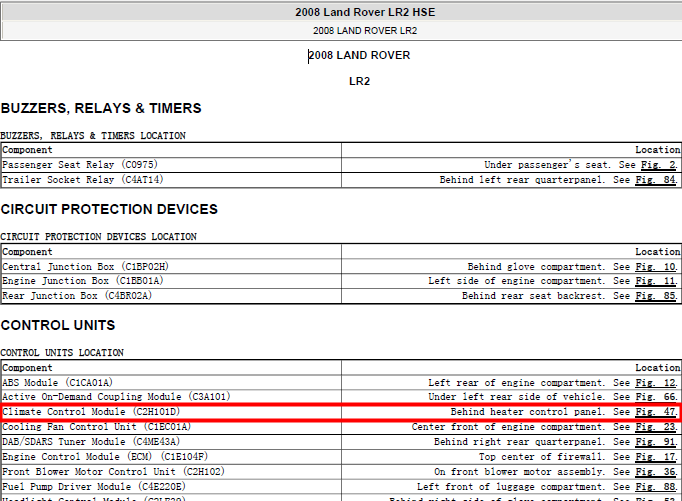The height and width of the screenshot is (501, 682).
Task: Select 'Cooling Fan Control Unit (C1EC01A)' cell
Action: click(171, 427)
